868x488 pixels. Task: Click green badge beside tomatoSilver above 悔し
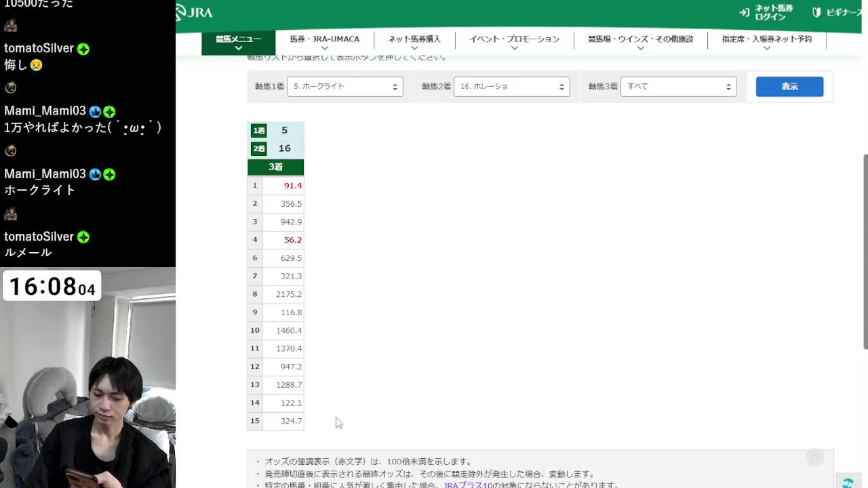[x=83, y=49]
